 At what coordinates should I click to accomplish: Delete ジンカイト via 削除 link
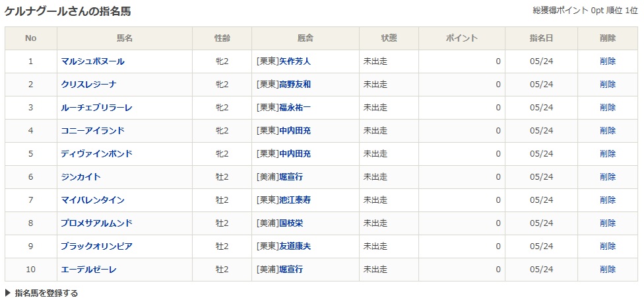tap(608, 176)
